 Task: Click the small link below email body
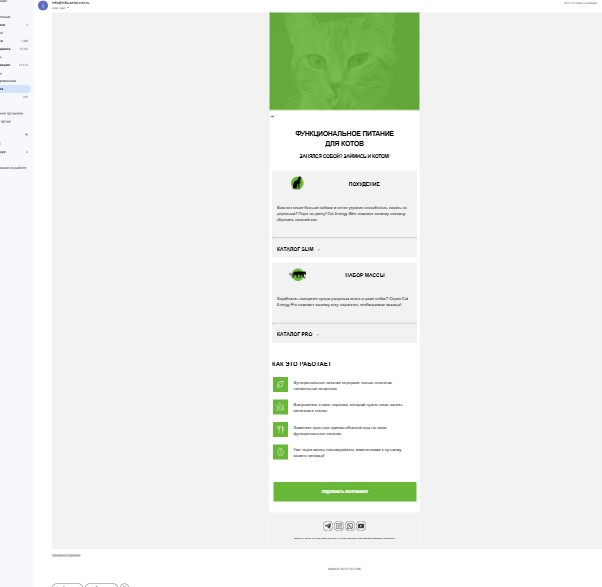66,556
